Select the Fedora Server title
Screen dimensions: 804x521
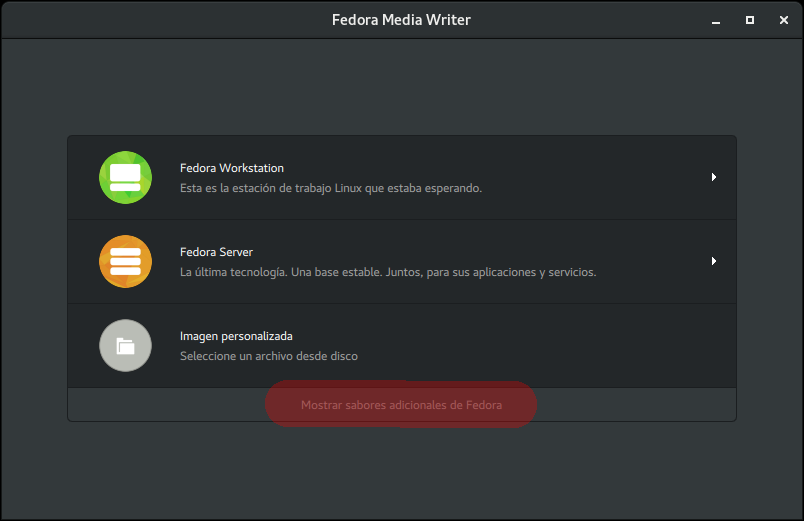pos(216,252)
